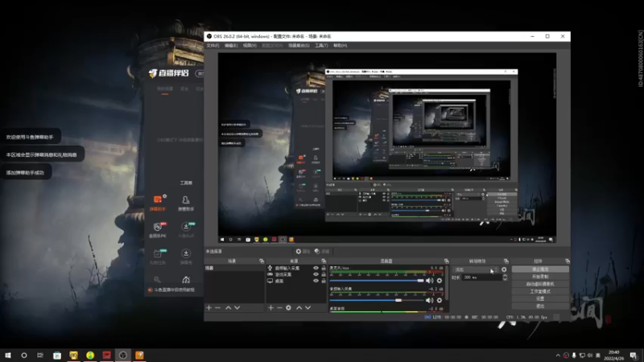Image resolution: width=644 pixels, height=362 pixels.
Task: Open 场景集合(S) menu in OBS
Action: click(299, 46)
